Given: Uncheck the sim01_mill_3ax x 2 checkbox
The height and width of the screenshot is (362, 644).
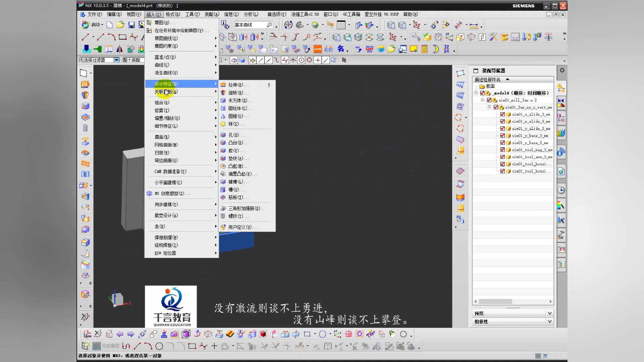Looking at the screenshot, I should (489, 100).
